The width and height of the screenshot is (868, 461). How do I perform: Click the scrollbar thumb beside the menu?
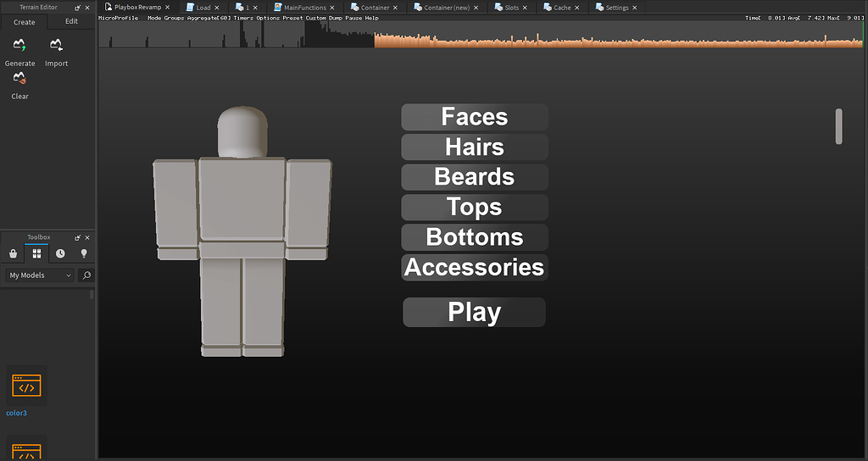(838, 126)
